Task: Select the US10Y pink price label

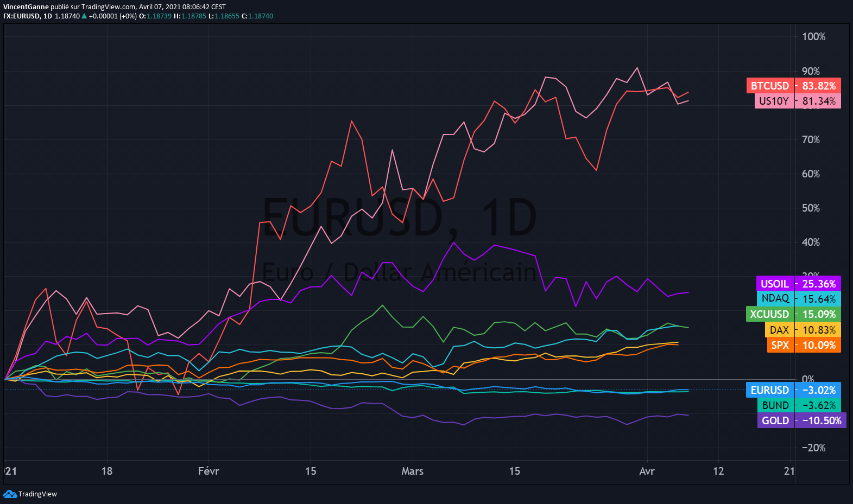Action: click(x=774, y=101)
